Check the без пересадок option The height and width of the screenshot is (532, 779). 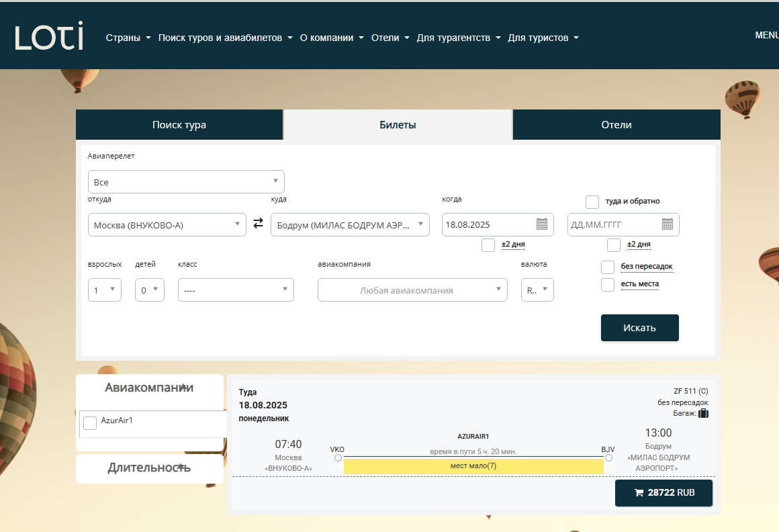[x=608, y=267]
